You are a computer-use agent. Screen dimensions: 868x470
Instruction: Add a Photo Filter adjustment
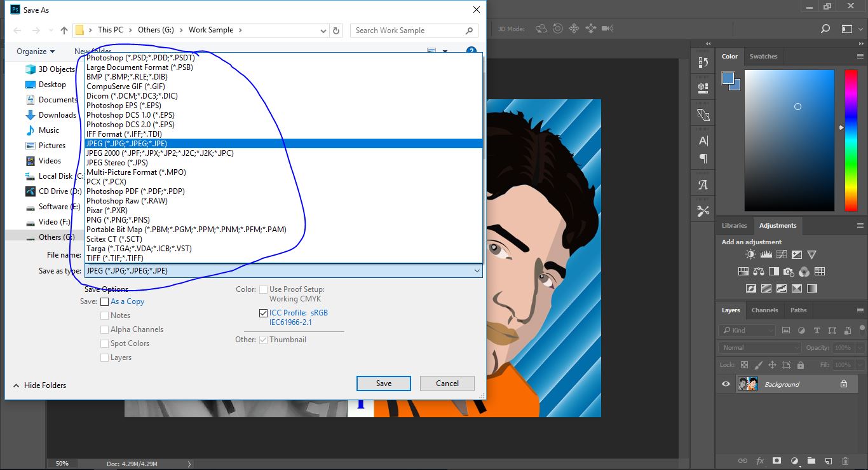(789, 272)
